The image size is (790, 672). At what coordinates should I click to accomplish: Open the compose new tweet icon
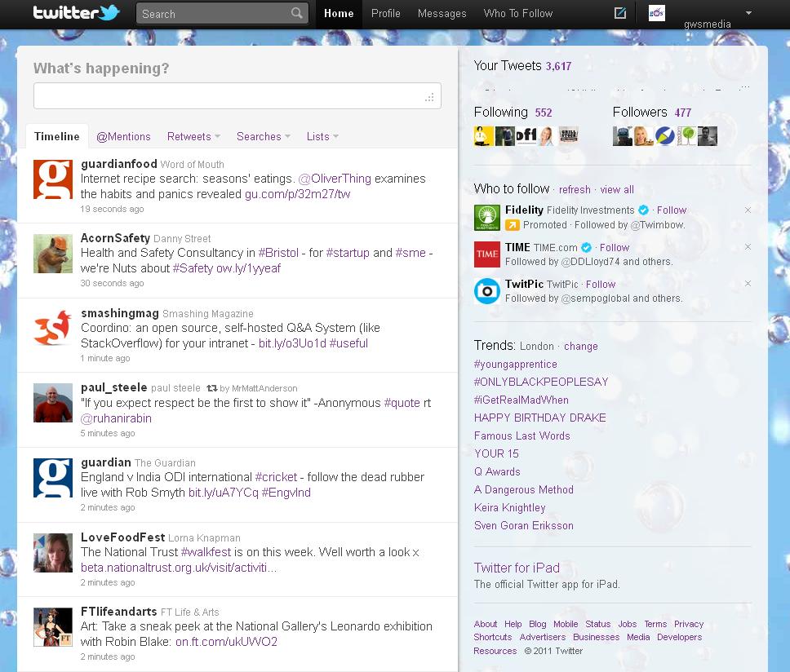pos(620,13)
